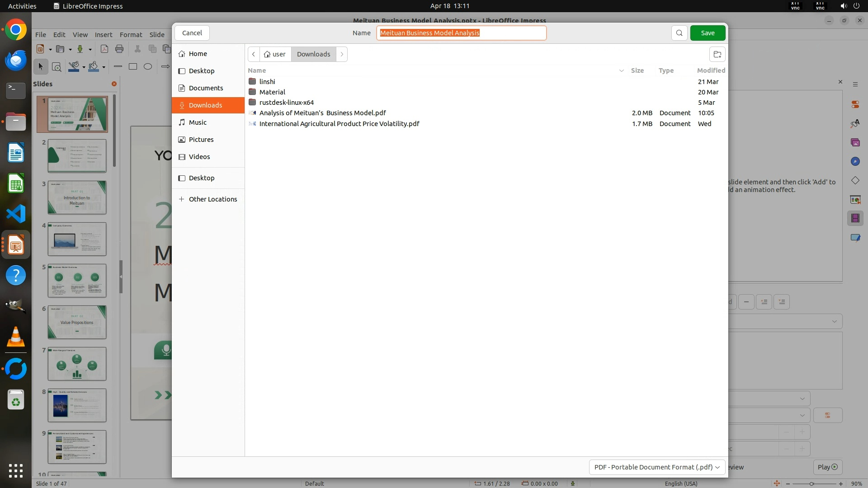Expand the path forward chevron after Downloads
The image size is (868, 488).
pos(342,54)
